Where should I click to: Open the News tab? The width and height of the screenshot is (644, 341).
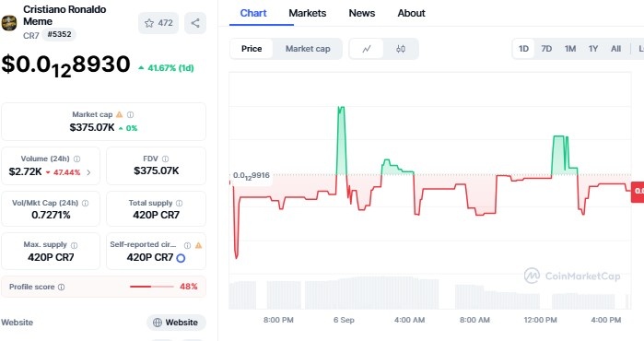click(361, 13)
